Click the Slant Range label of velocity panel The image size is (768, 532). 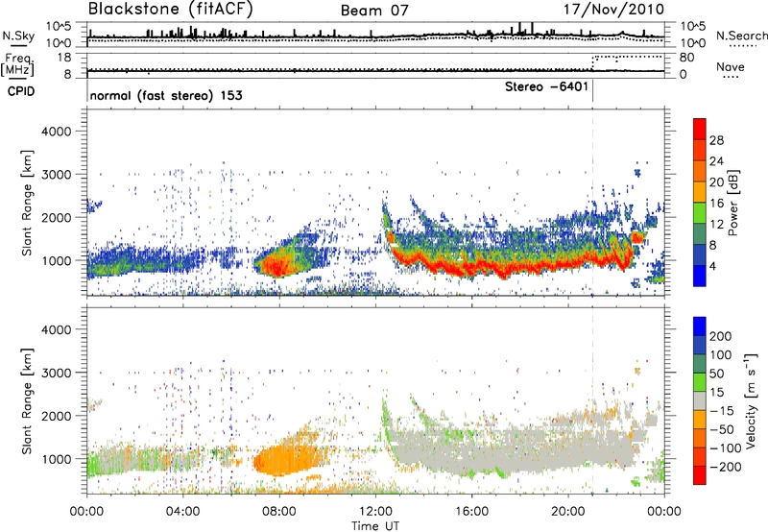pyautogui.click(x=27, y=401)
